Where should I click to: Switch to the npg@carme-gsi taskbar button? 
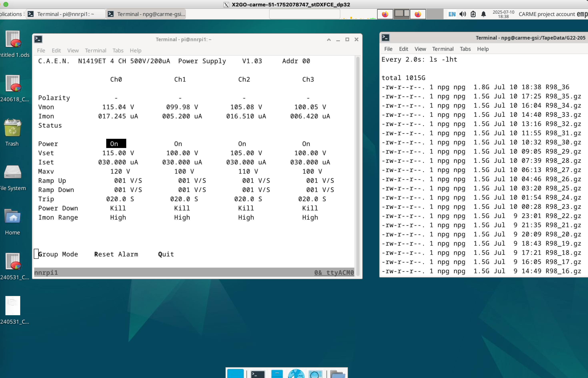click(x=146, y=14)
